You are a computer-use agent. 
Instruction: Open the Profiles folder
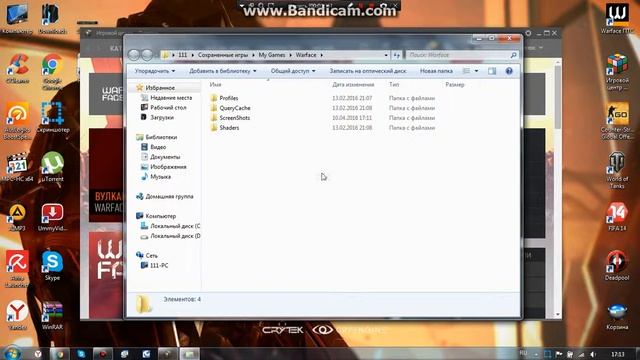[229, 98]
